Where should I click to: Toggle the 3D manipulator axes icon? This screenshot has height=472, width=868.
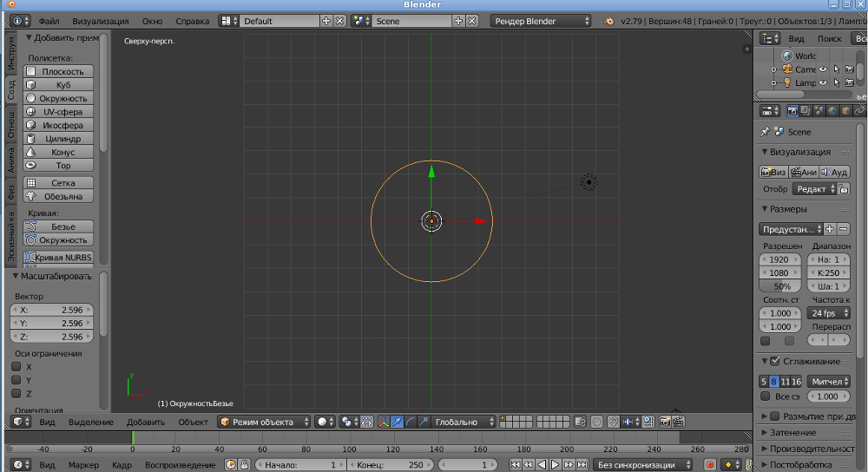pos(384,422)
